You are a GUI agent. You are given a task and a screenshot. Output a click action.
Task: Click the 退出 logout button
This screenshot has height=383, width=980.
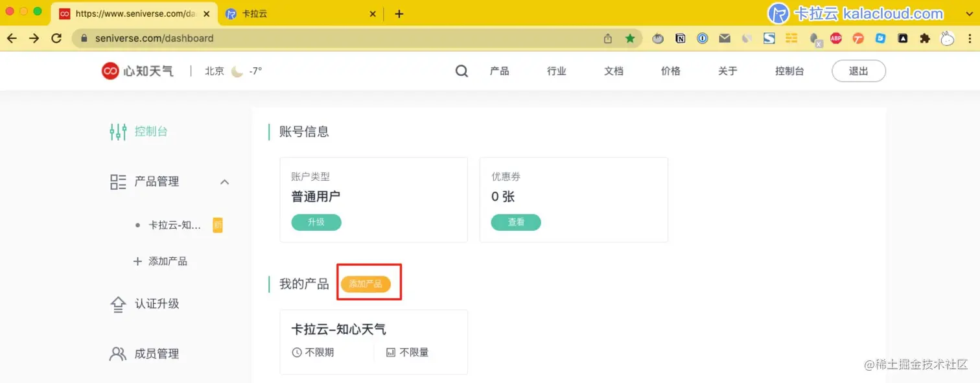tap(859, 71)
